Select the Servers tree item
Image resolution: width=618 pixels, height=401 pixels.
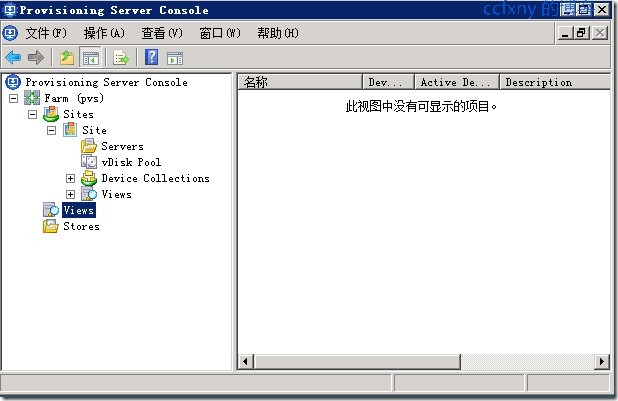[122, 146]
